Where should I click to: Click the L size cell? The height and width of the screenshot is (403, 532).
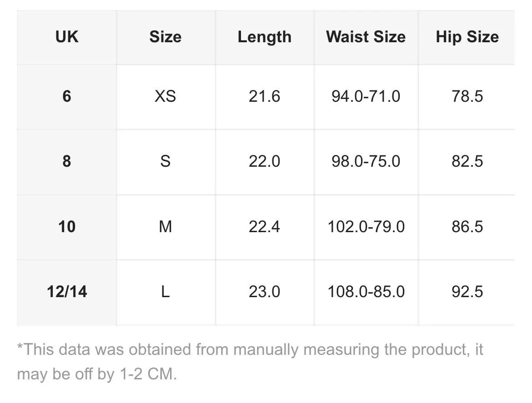(x=165, y=291)
